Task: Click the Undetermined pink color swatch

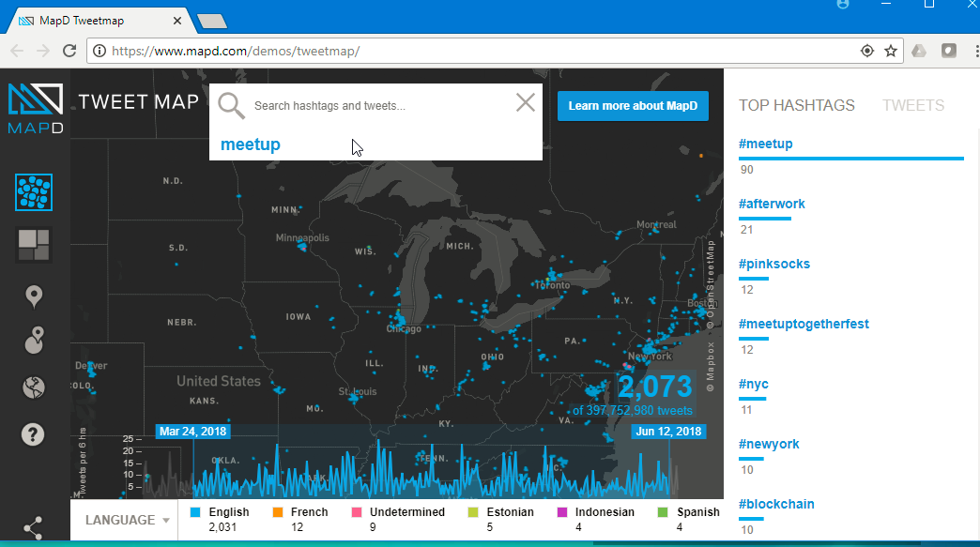Action: 357,512
